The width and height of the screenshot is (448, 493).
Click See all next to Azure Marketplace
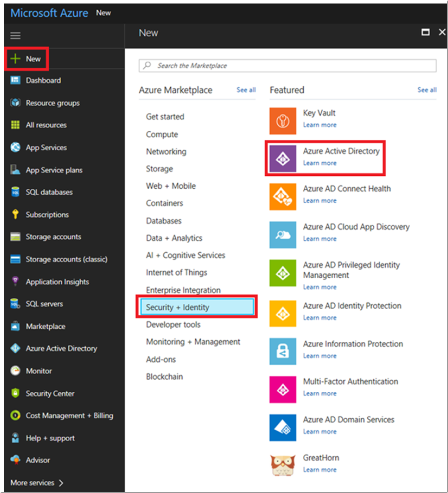pos(246,90)
